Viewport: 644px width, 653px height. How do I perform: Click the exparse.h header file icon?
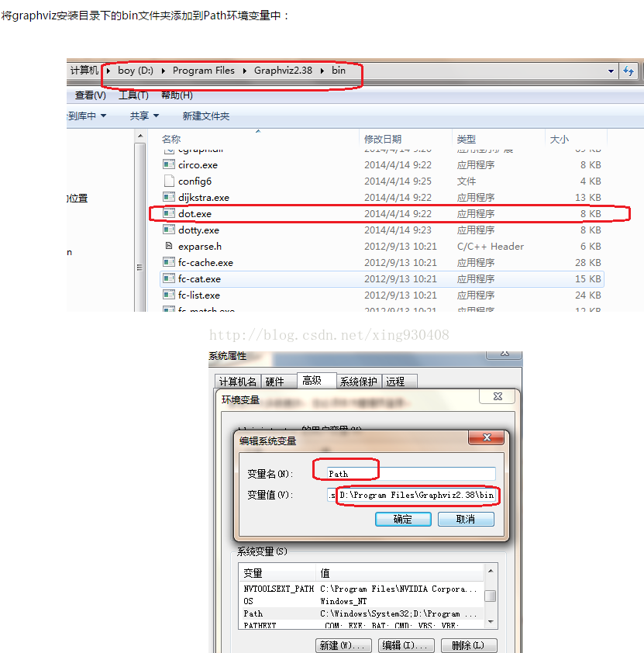pos(169,246)
